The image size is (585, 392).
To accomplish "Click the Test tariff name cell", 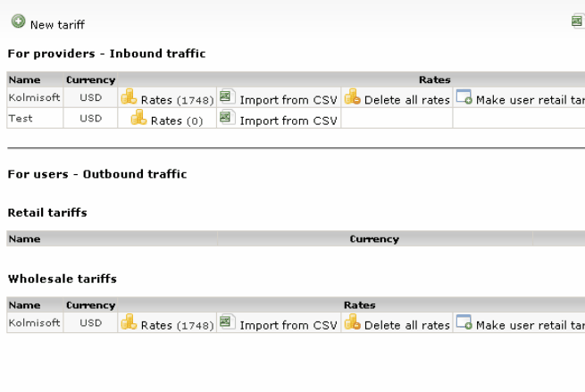I will click(21, 118).
